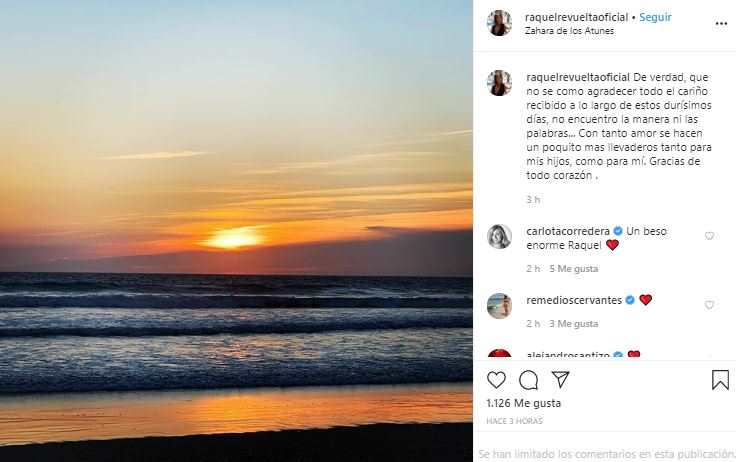The height and width of the screenshot is (462, 736).
Task: Open remedioscervantes profile picture
Action: pyautogui.click(x=499, y=305)
